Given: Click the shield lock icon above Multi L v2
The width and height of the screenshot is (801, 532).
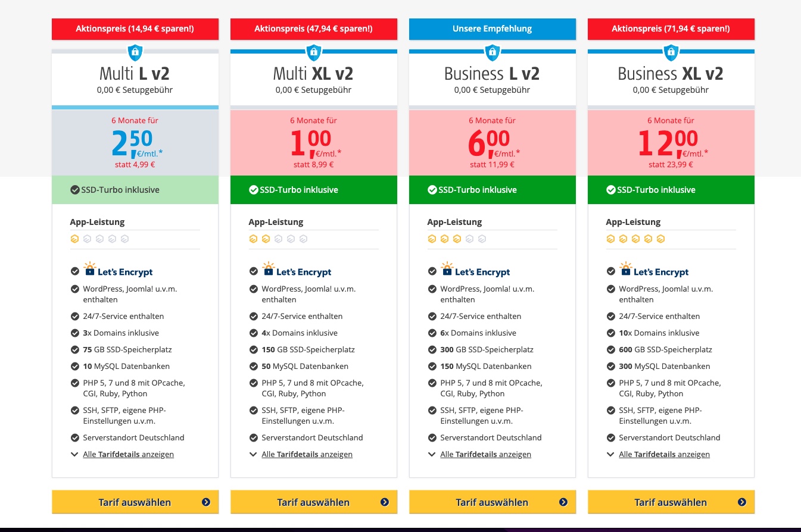Looking at the screenshot, I should point(135,52).
